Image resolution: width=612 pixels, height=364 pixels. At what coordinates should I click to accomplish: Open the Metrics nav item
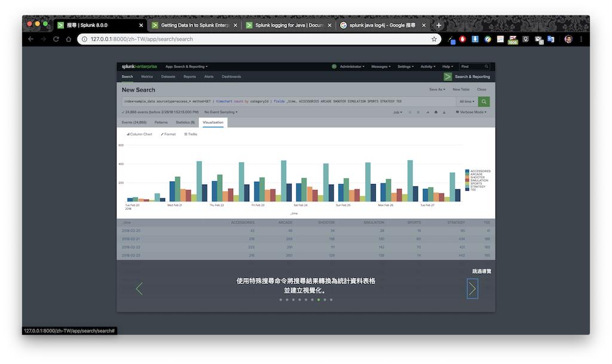click(147, 77)
